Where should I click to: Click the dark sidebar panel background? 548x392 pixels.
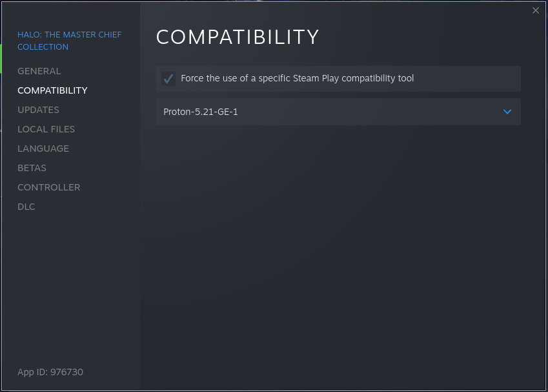tap(70, 278)
